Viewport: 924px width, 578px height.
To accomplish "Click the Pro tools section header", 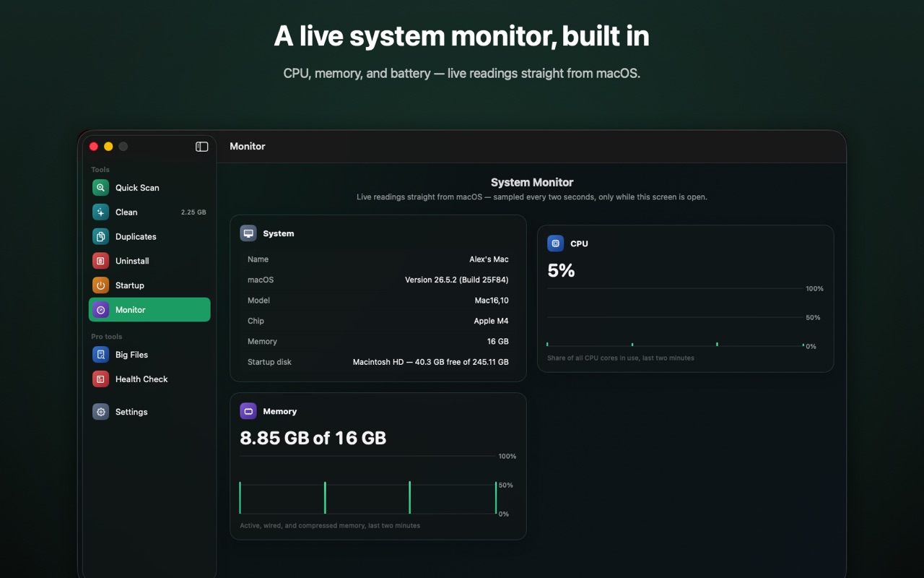I will [107, 337].
